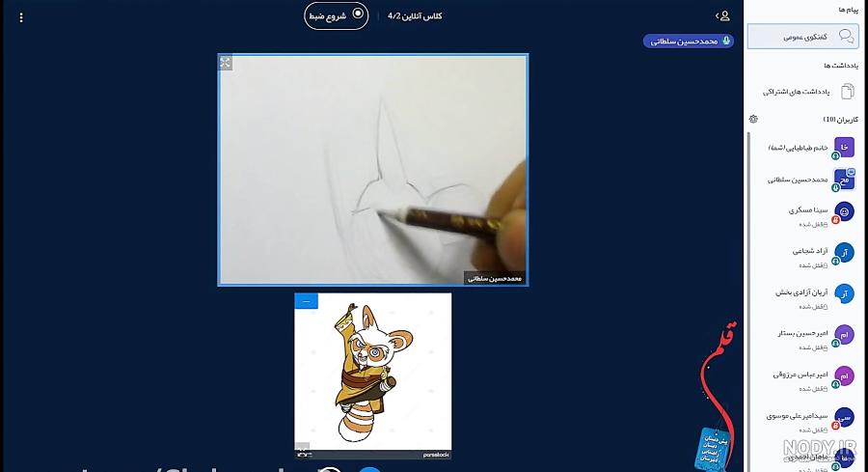
Task: Click the webcam fullscreen icon
Action: pos(226,63)
